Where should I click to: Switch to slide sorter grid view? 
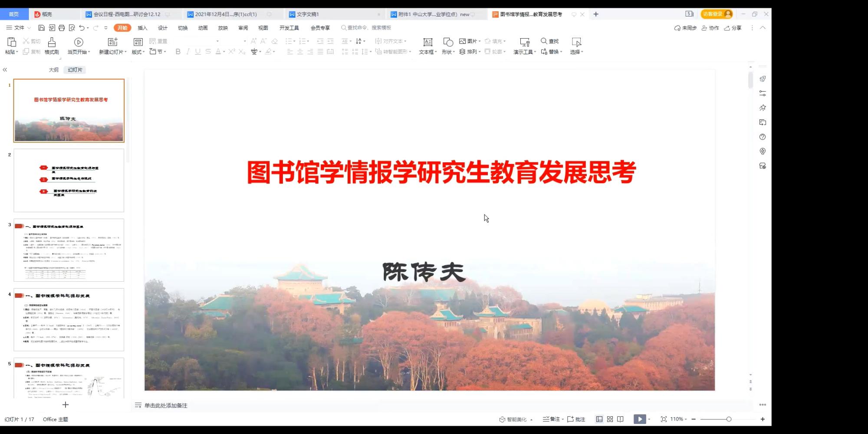click(610, 419)
